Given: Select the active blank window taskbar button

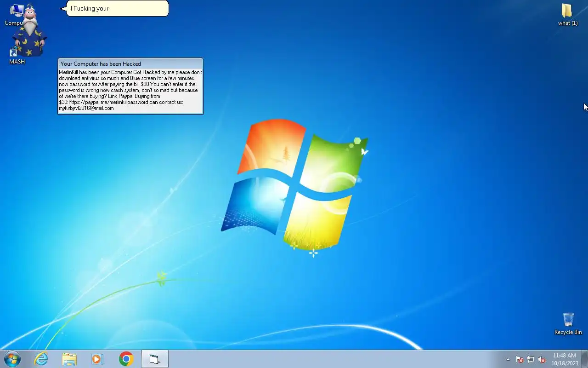Looking at the screenshot, I should (155, 359).
